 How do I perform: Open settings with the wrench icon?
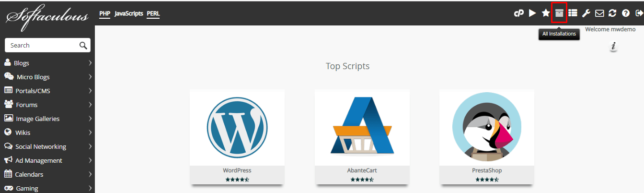586,13
